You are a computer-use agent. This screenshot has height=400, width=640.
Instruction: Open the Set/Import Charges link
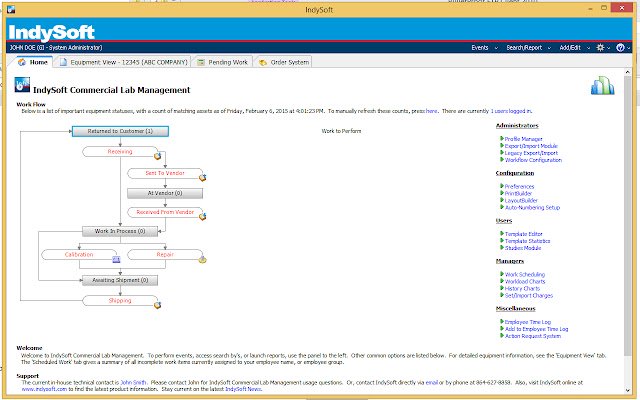[x=529, y=296]
